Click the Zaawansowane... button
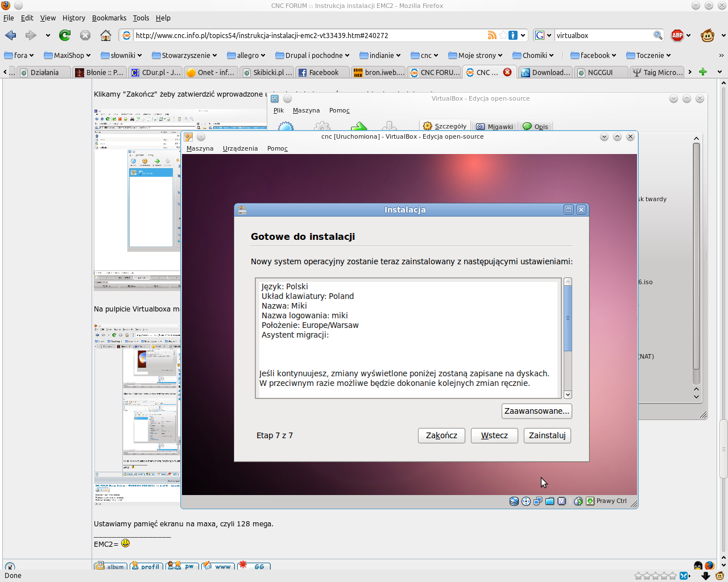This screenshot has width=728, height=582. 537,411
